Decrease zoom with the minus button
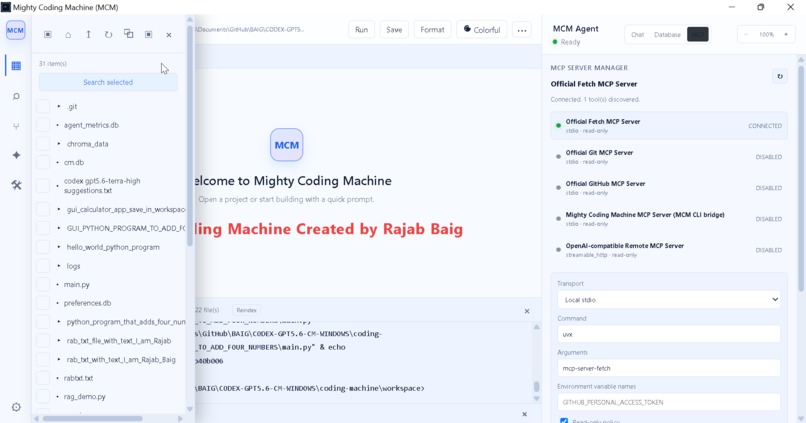 pyautogui.click(x=746, y=34)
